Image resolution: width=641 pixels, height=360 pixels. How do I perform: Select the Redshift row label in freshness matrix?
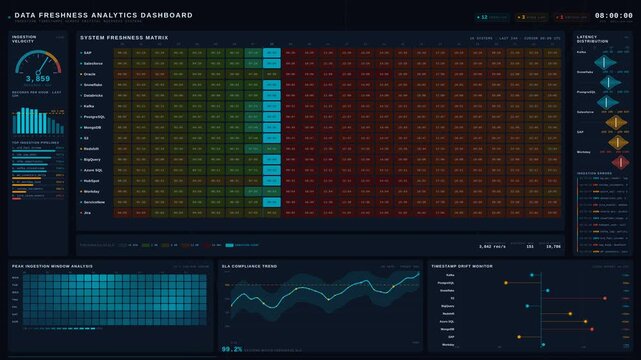click(91, 149)
